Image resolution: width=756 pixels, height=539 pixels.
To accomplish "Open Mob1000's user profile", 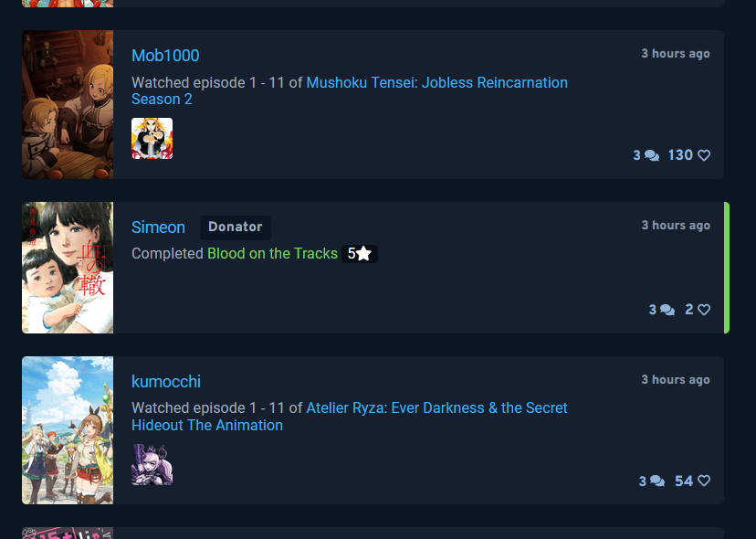I will [x=165, y=56].
